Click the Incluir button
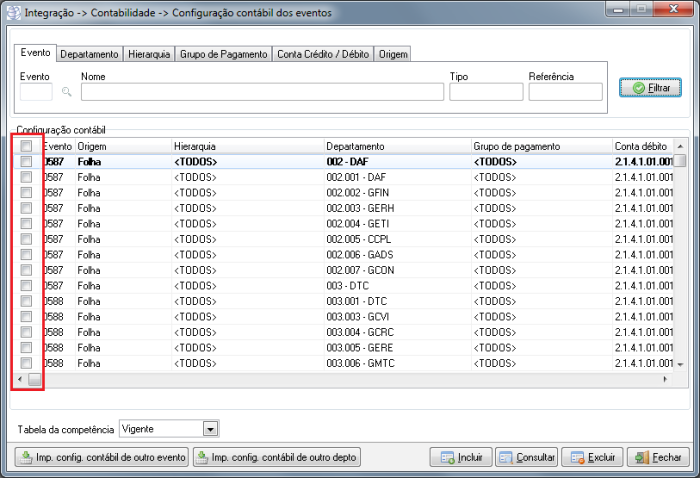The width and height of the screenshot is (700, 478). click(461, 458)
